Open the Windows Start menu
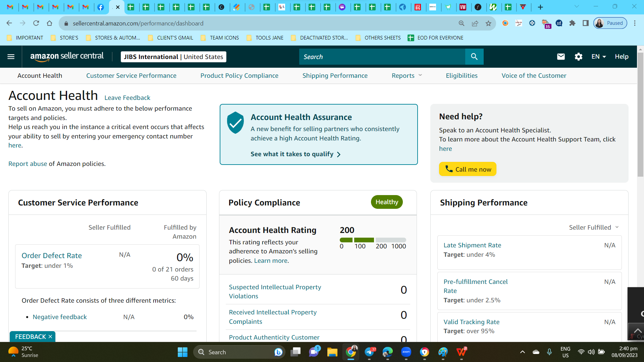The image size is (644, 362). (182, 352)
